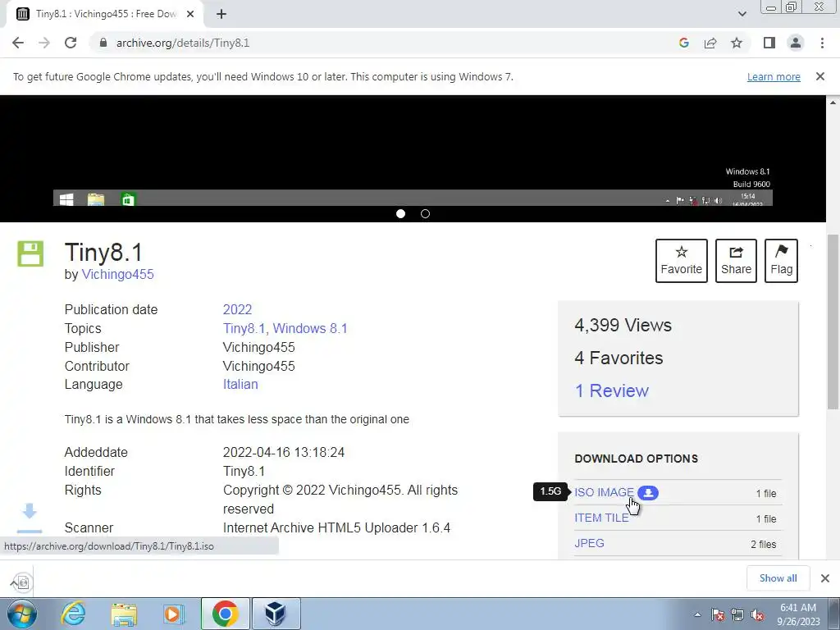This screenshot has height=630, width=840.
Task: Open the 1 Review link
Action: pyautogui.click(x=611, y=391)
